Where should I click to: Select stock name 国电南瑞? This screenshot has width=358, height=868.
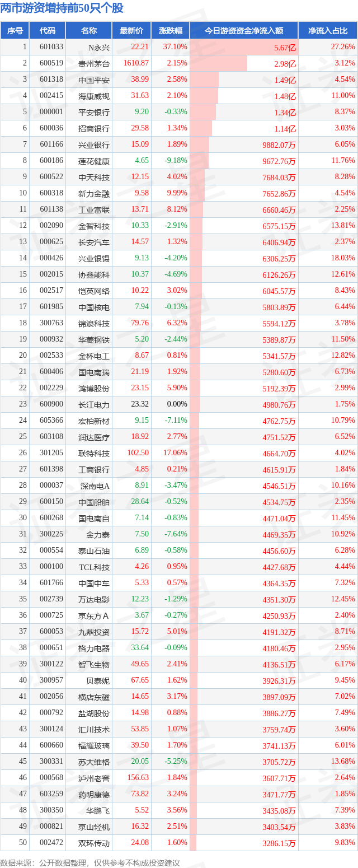coord(94,372)
